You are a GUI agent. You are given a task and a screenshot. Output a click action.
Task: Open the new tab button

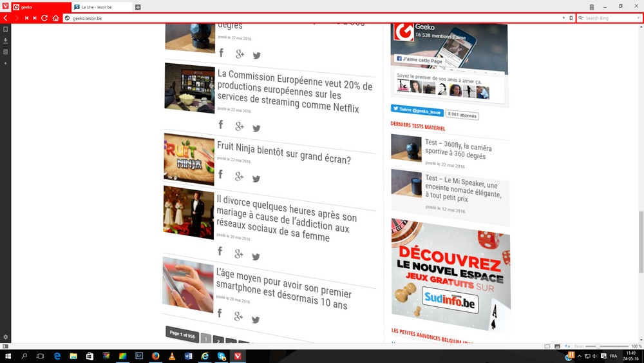click(138, 7)
